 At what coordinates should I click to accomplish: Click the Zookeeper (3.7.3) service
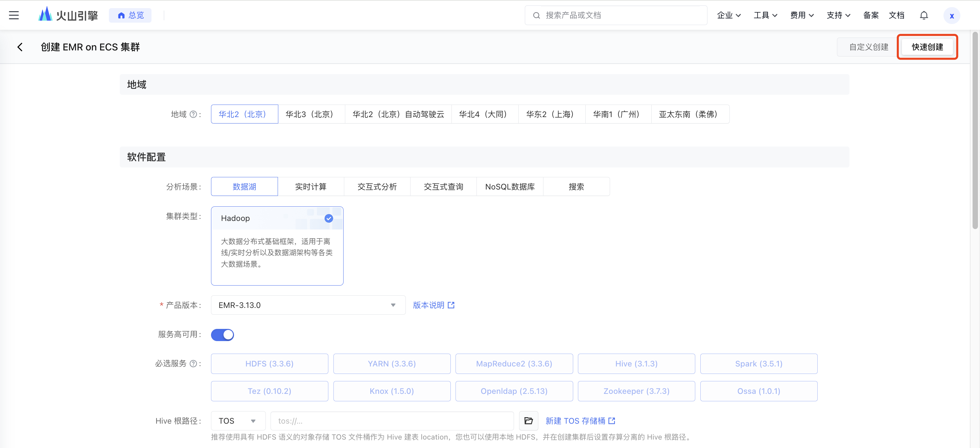pyautogui.click(x=636, y=391)
